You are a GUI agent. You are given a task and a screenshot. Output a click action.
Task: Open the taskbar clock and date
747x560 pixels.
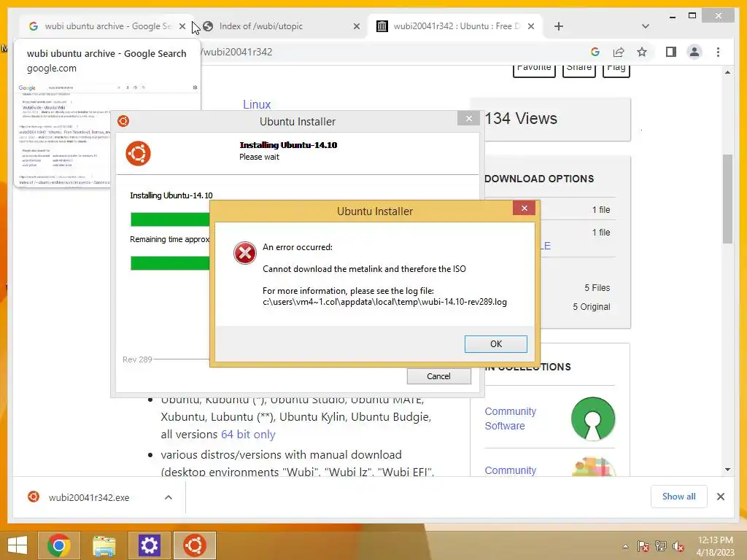[715, 546]
